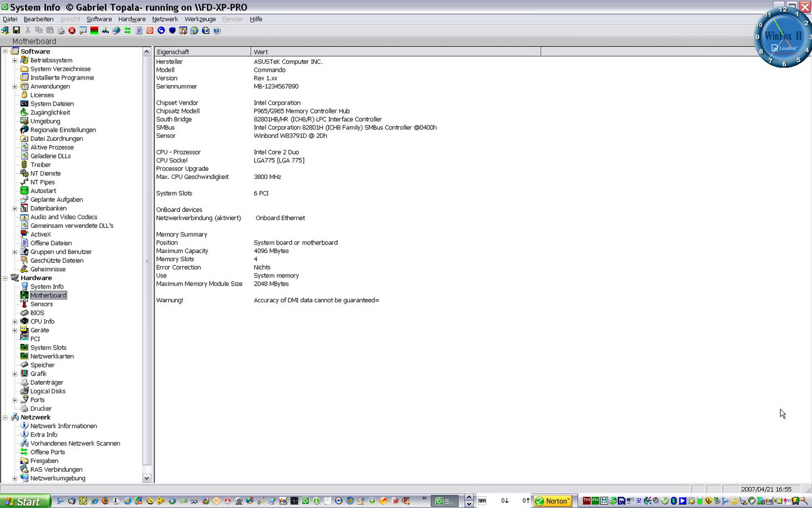Click the waveform graph toolbar icon
This screenshot has height=508, width=812.
click(105, 31)
